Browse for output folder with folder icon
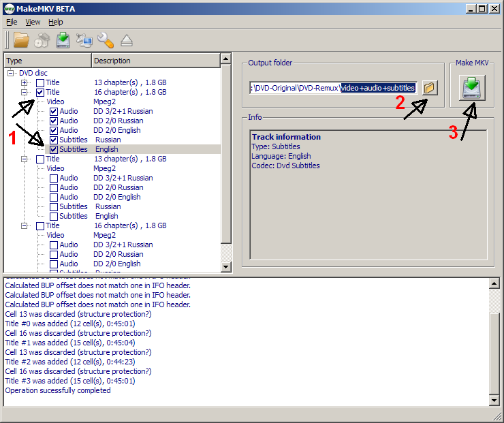Image resolution: width=504 pixels, height=423 pixels. pyautogui.click(x=430, y=88)
